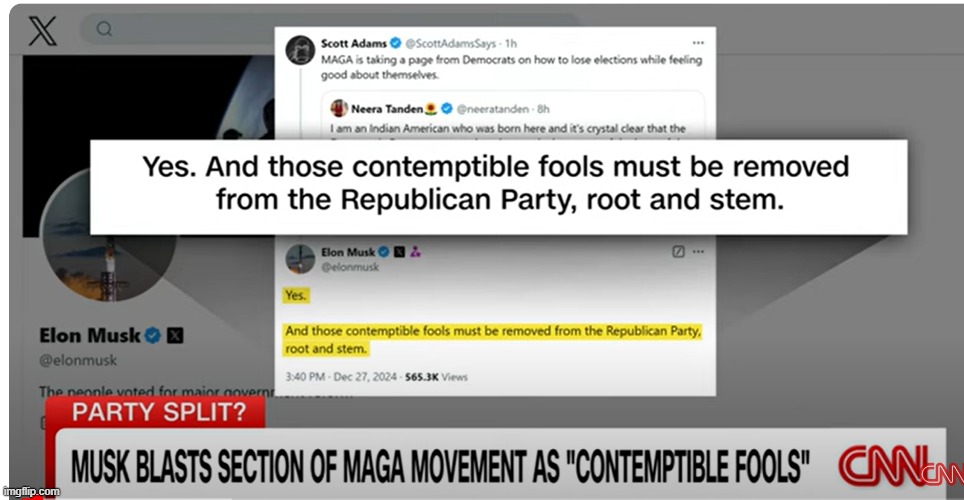Viewport: 964px width, 500px height.
Task: Click the X affiliation badge beside Elon Musk
Action: [399, 252]
